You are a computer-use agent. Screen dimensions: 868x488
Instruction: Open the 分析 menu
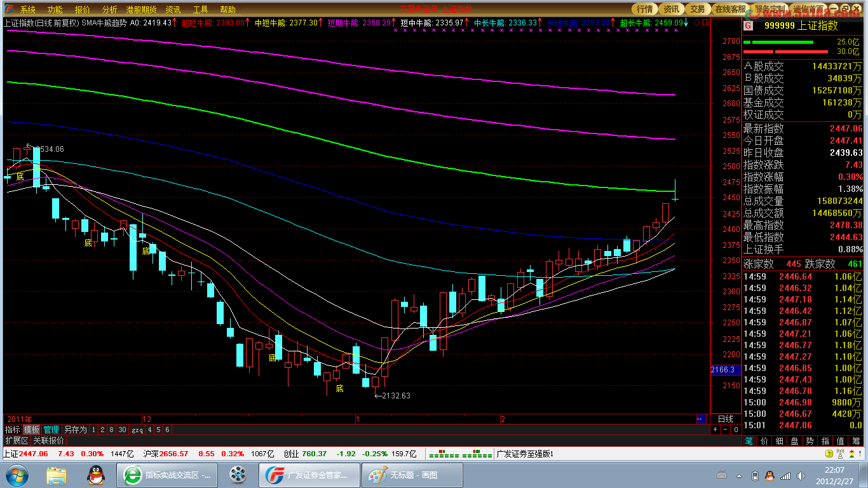110,10
